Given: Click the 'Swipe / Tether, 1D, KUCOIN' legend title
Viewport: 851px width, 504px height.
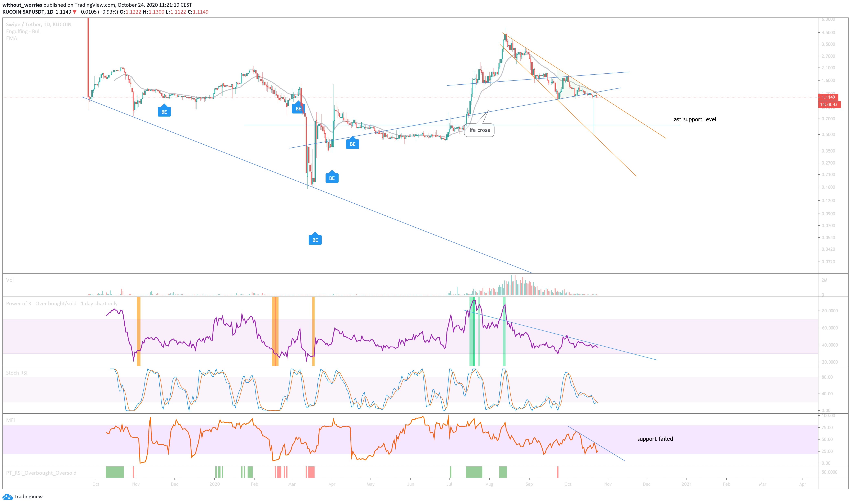Looking at the screenshot, I should coord(39,24).
